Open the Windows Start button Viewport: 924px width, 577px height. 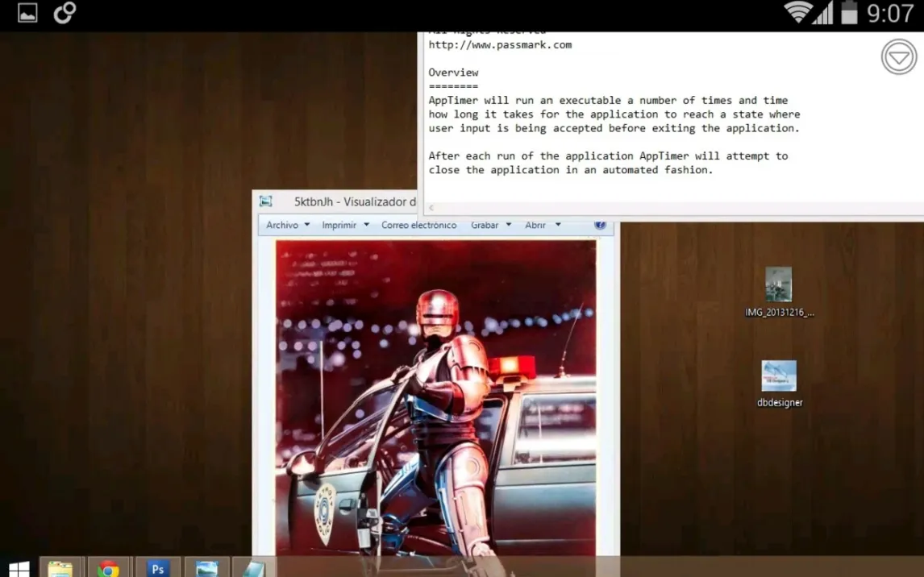point(19,568)
